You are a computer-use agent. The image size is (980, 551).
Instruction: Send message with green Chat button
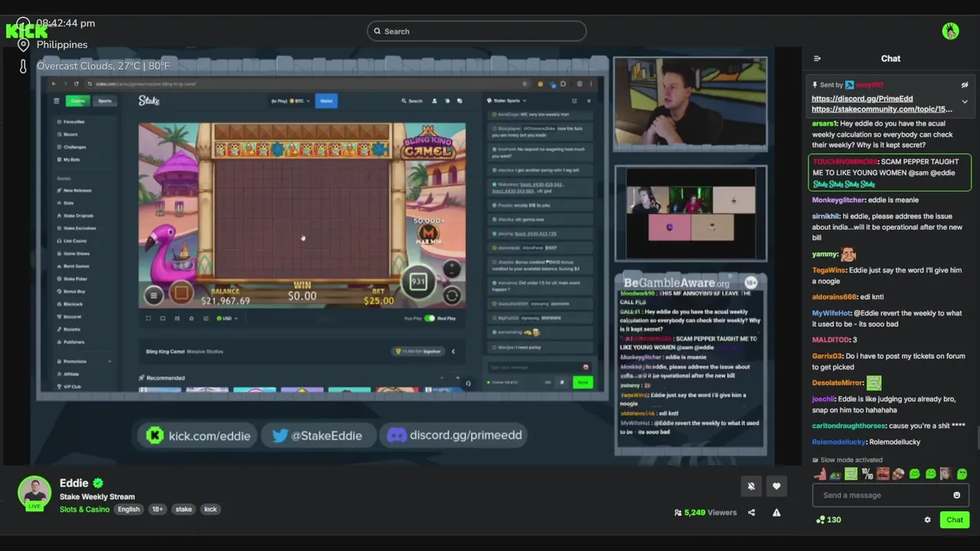954,520
